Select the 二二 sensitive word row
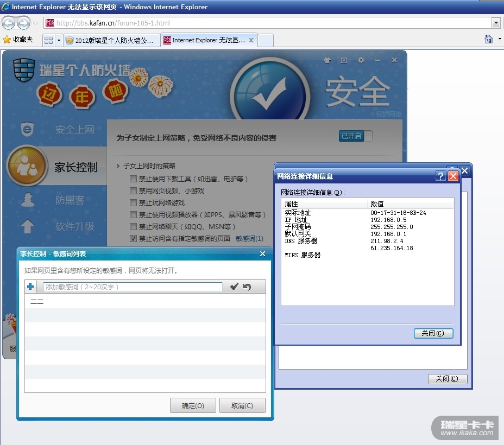The image size is (504, 445). [145, 302]
